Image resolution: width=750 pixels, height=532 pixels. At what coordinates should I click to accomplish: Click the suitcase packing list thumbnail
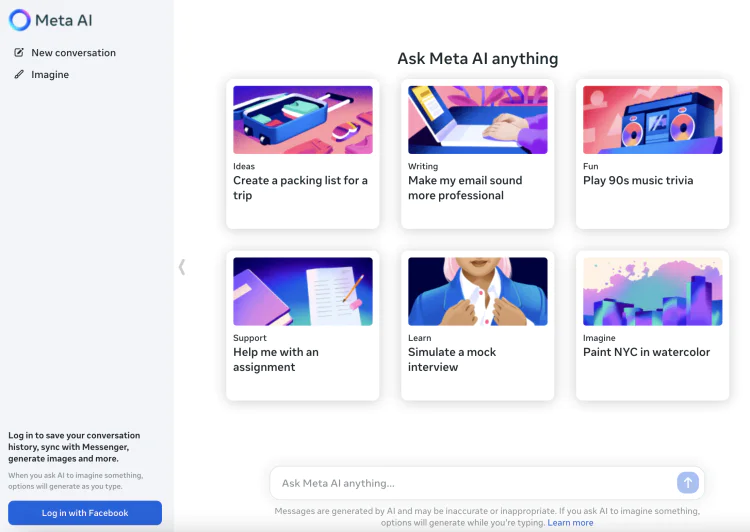pyautogui.click(x=303, y=120)
